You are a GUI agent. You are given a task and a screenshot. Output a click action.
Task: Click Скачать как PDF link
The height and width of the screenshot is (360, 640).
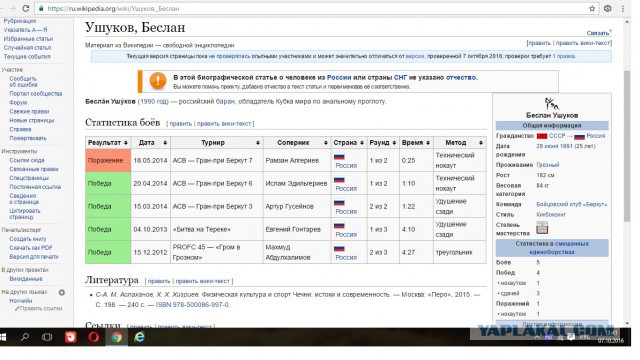tap(31, 247)
